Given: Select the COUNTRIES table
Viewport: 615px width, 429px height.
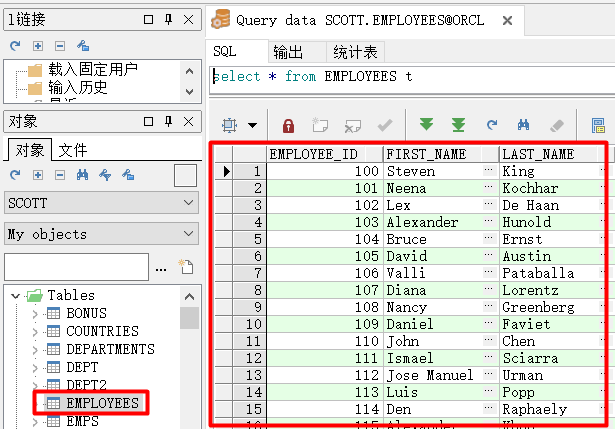Looking at the screenshot, I should point(102,331).
